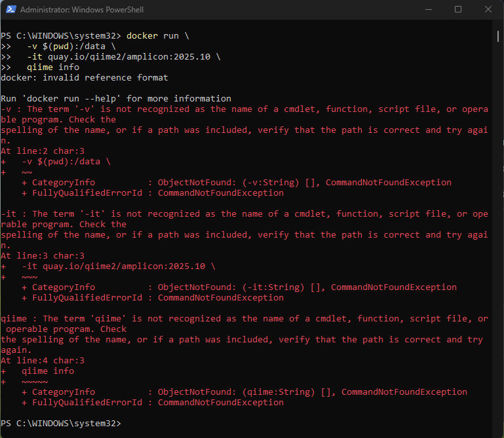The width and height of the screenshot is (504, 438).
Task: Minimize the PowerShell window
Action: (x=428, y=10)
